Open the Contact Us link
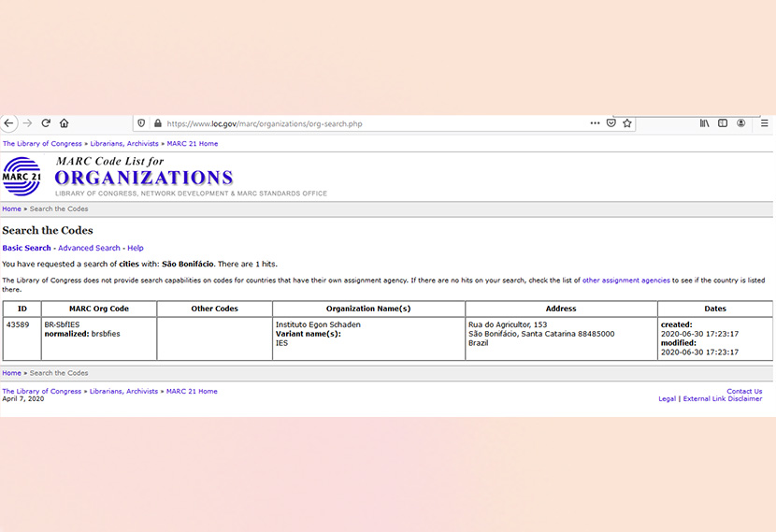This screenshot has height=532, width=776. (x=744, y=391)
